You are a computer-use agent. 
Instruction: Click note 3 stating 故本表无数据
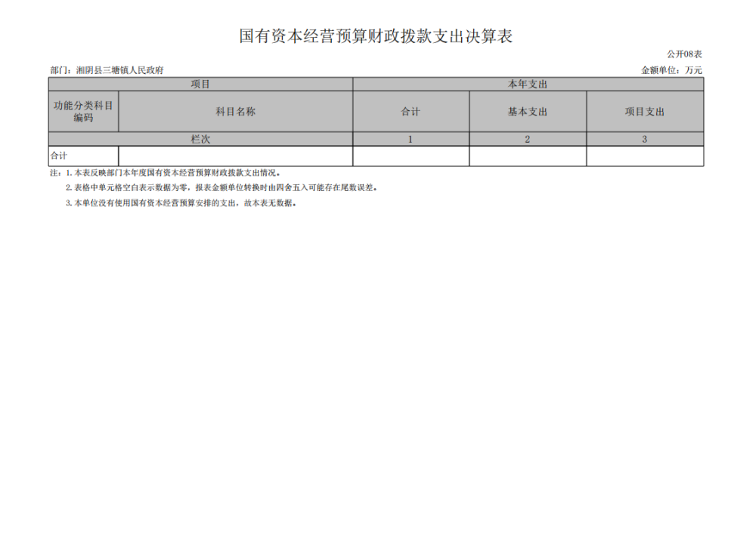point(180,203)
